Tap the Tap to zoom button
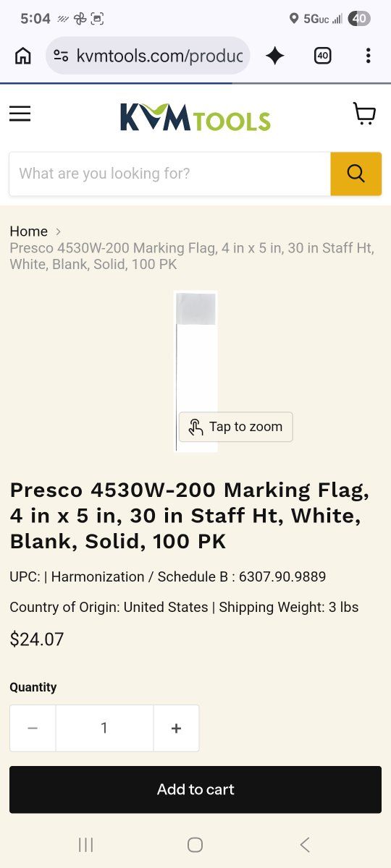The height and width of the screenshot is (868, 391). click(236, 427)
